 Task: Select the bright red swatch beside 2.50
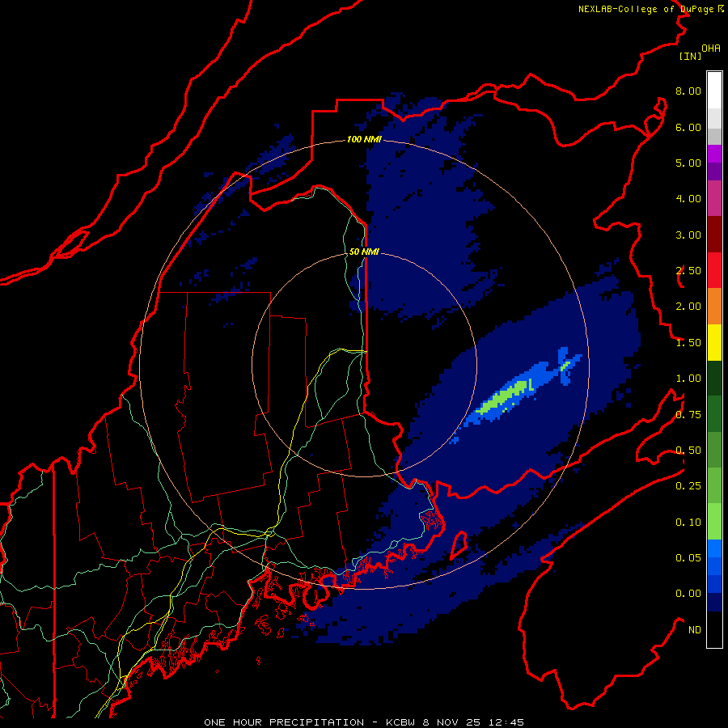[x=714, y=270]
